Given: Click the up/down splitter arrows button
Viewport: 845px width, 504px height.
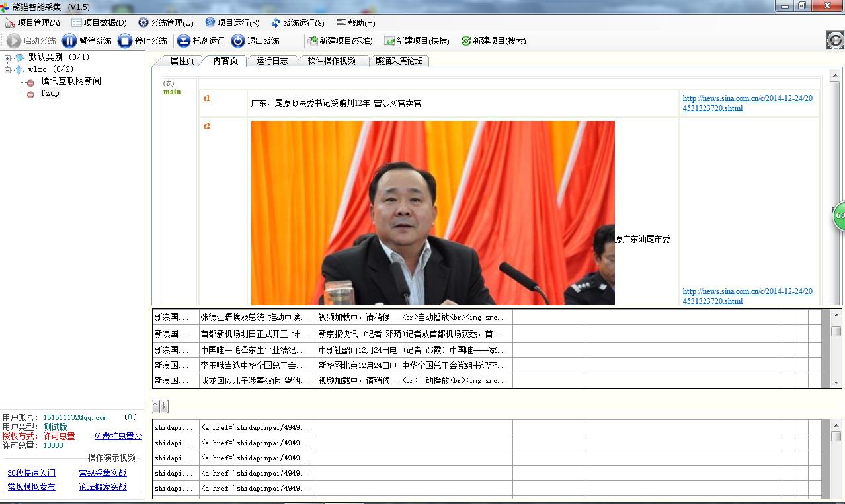Looking at the screenshot, I should (160, 406).
